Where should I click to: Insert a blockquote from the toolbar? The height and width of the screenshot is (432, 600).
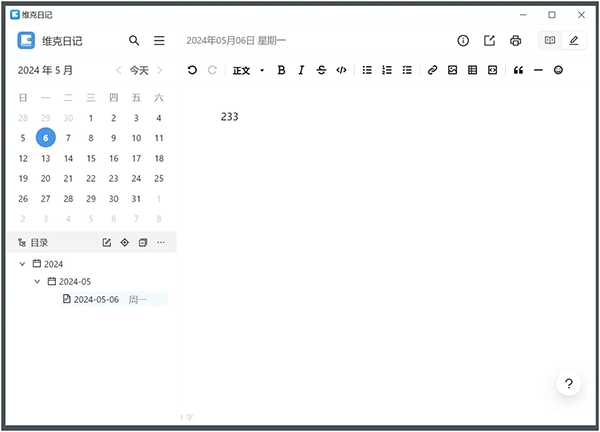coord(518,70)
